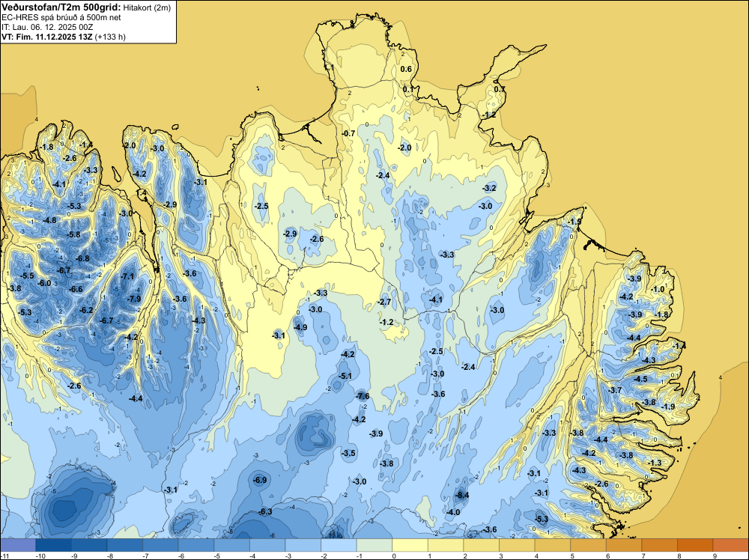The height and width of the screenshot is (560, 749).
Task: Click the -6.8 temperature value
Action: click(x=82, y=258)
